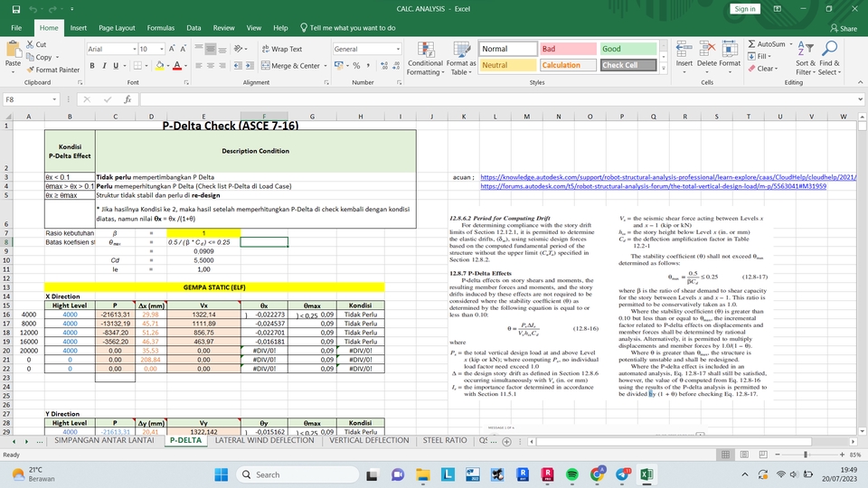
Task: Click the Format Painter tool
Action: click(x=52, y=70)
